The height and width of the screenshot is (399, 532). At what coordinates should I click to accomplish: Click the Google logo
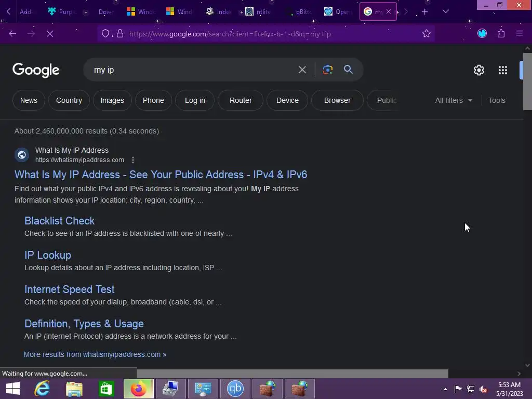click(36, 70)
